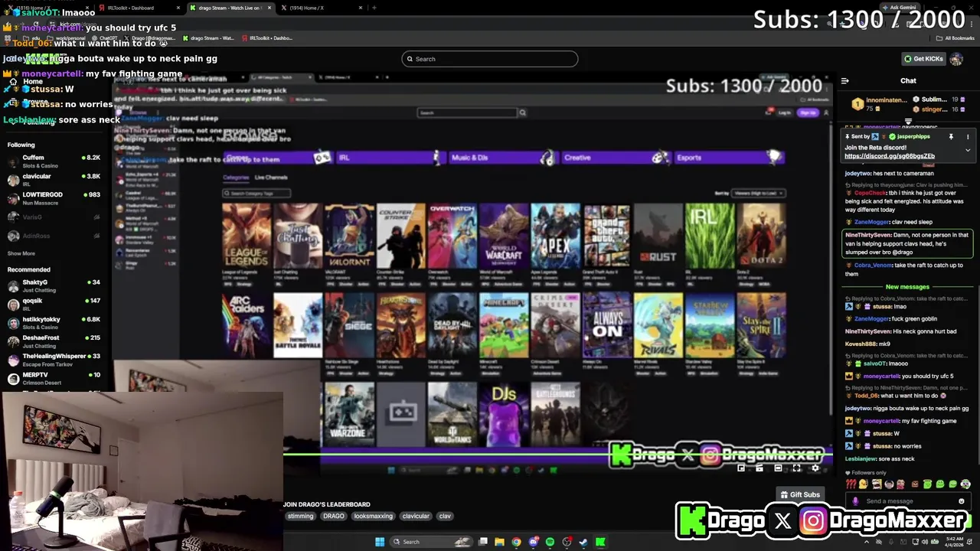Select the clavicular stream tag
The width and height of the screenshot is (980, 551).
point(416,516)
